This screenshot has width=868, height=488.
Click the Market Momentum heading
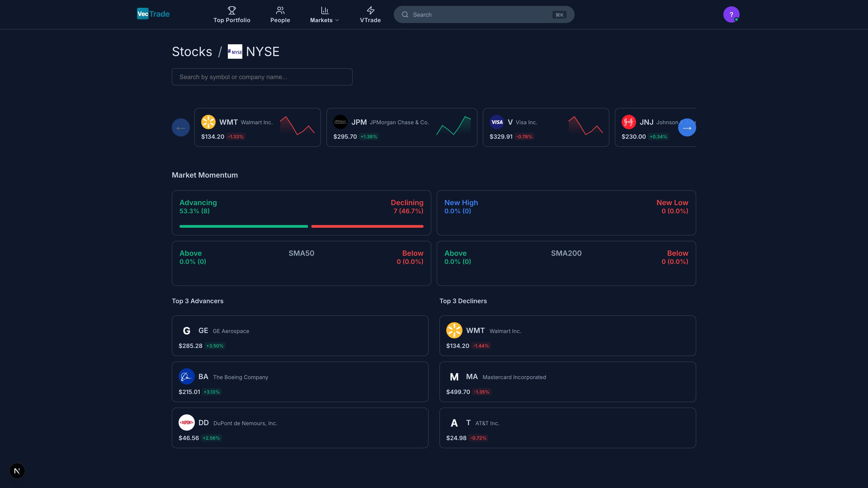coord(205,175)
